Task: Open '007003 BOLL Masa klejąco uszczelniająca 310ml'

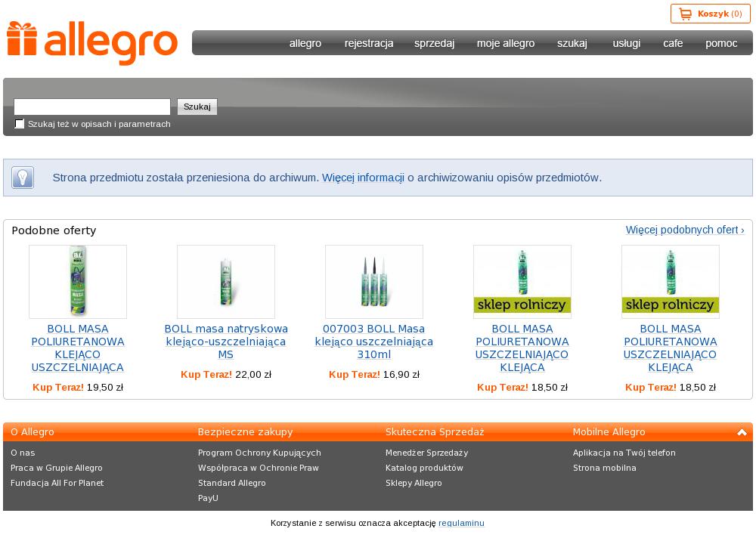Action: click(x=374, y=342)
